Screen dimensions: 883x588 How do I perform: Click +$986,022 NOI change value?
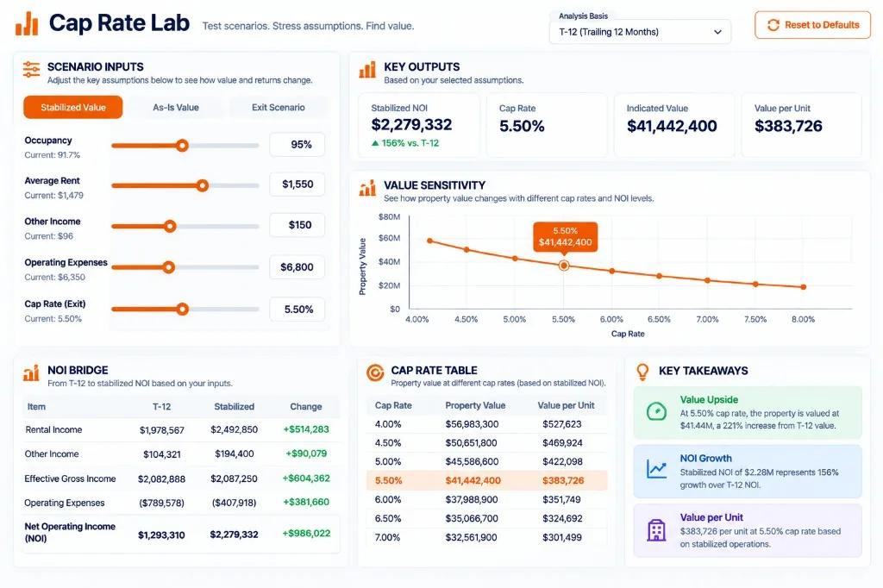[x=306, y=534]
